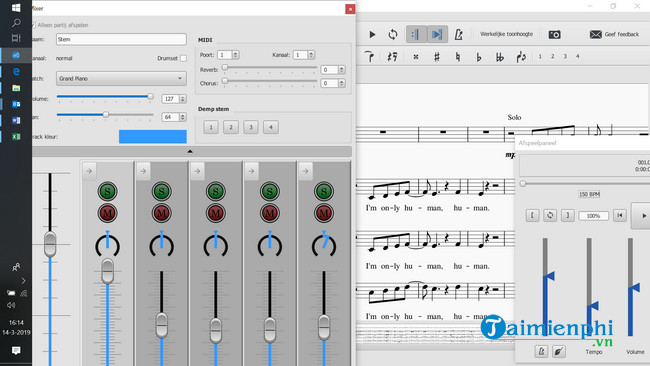
Task: Click the 100% tempo field in Afspeelpaneel
Action: (x=593, y=216)
